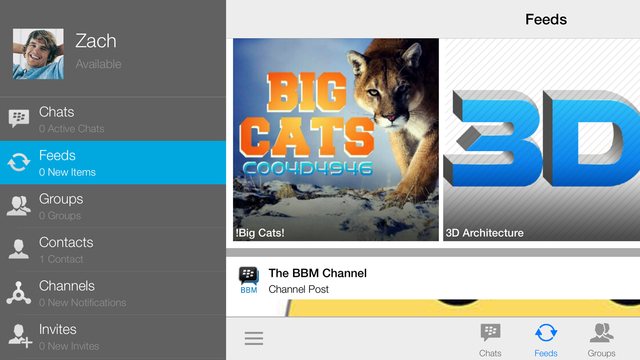This screenshot has width=640, height=360.
Task: Click the Invites add-person sidebar icon
Action: [20, 336]
